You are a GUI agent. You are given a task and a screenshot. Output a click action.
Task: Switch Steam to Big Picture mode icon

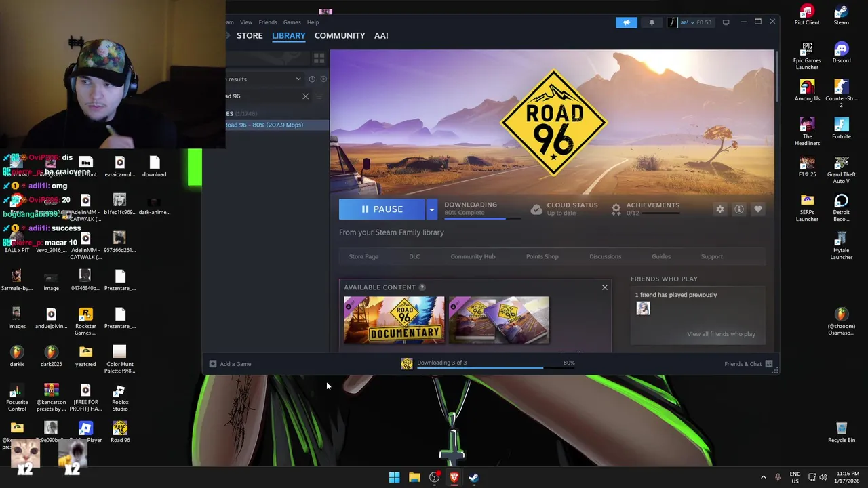(x=726, y=22)
